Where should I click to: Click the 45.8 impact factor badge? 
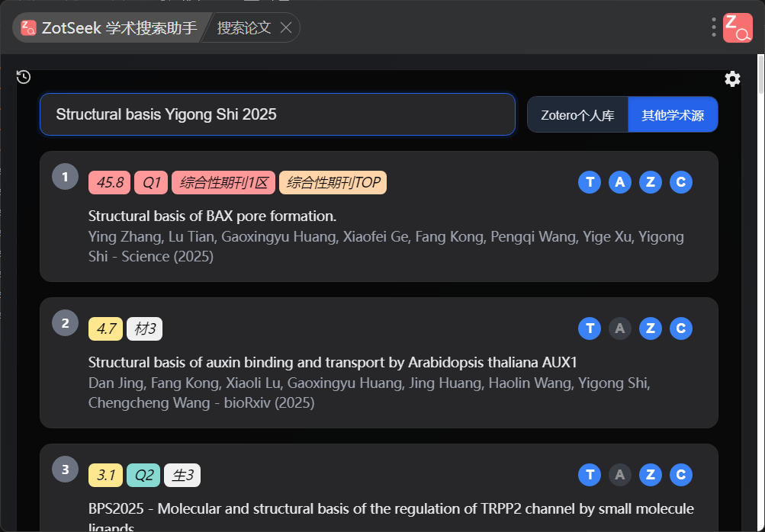click(109, 182)
